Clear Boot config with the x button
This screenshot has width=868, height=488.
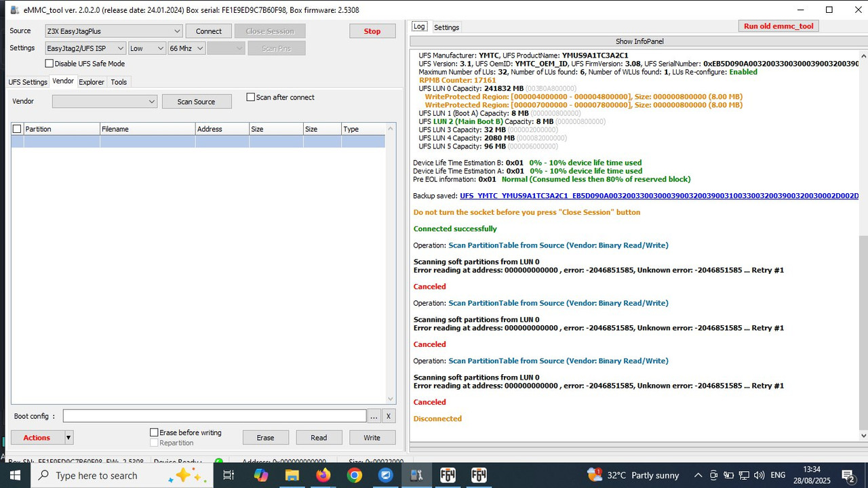pyautogui.click(x=389, y=416)
